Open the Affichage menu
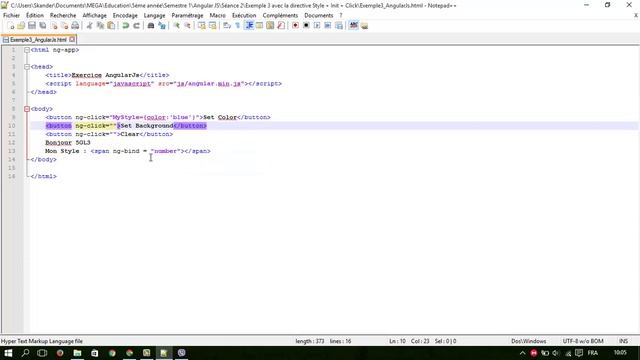Screen dimensions: 640x360 click(94, 15)
